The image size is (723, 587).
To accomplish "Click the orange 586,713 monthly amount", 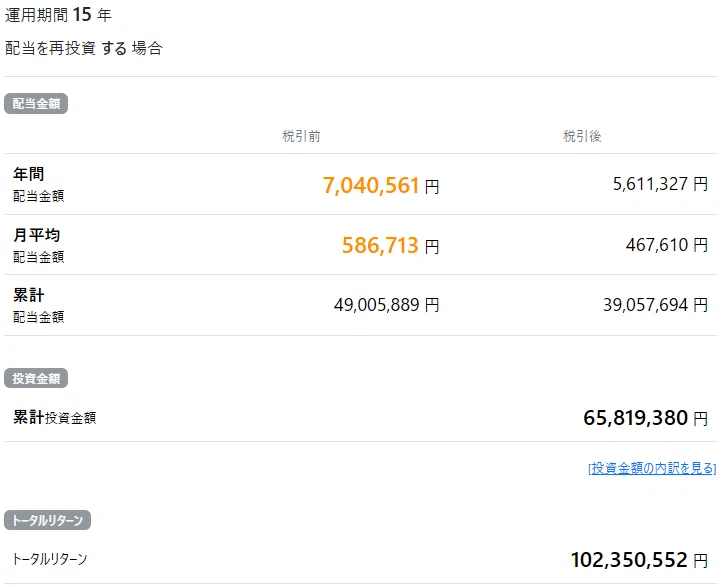I will click(x=380, y=245).
